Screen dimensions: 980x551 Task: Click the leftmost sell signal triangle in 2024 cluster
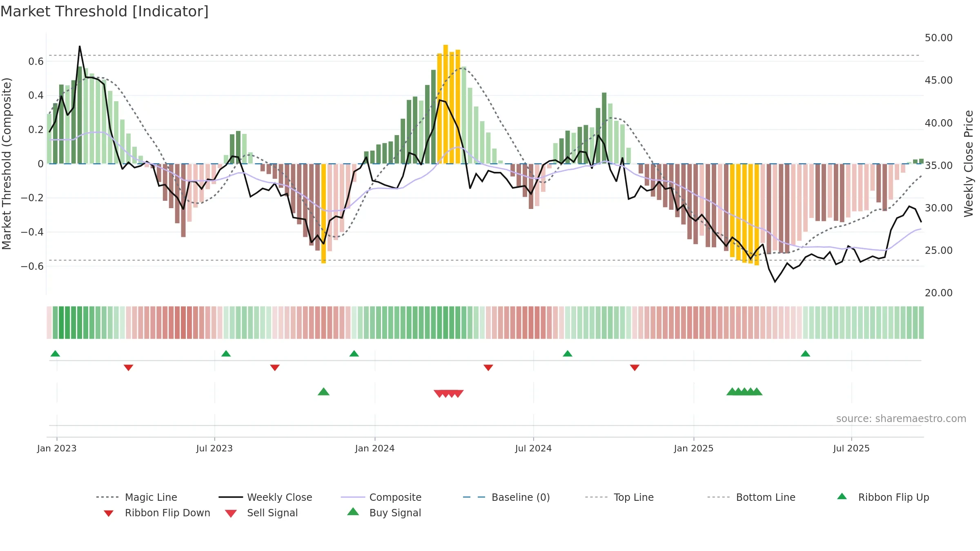(x=439, y=394)
